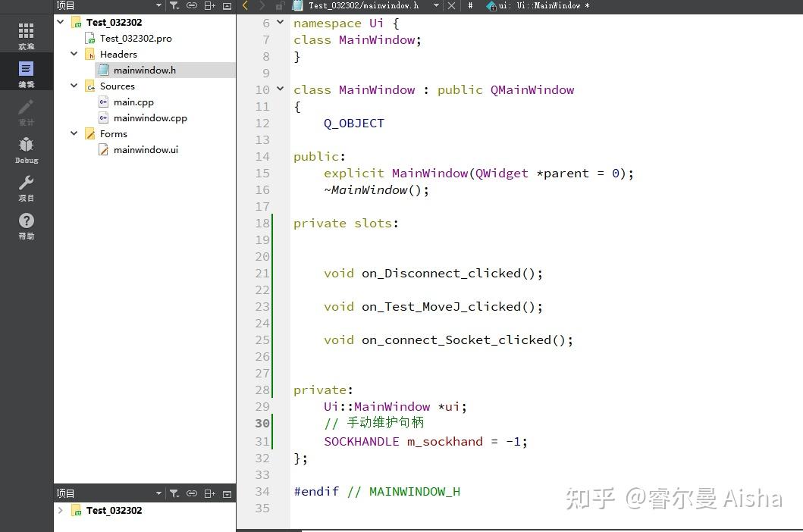Viewport: 803px width, 532px height.
Task: Select mainwindow.cpp in Sources
Action: [x=150, y=117]
